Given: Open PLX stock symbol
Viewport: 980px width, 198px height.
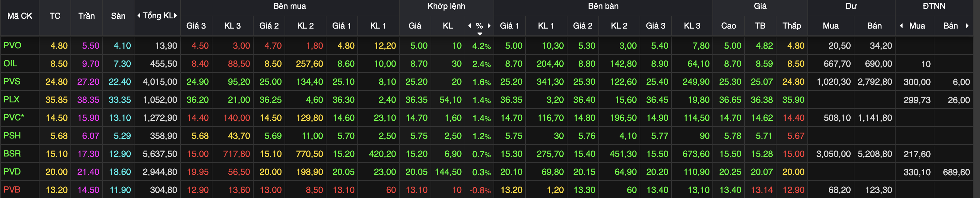Looking at the screenshot, I should [12, 99].
